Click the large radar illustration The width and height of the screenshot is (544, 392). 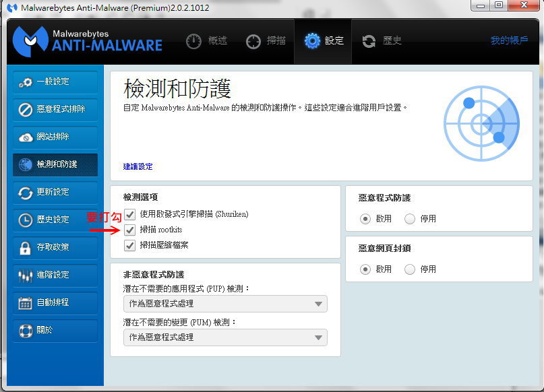[481, 123]
